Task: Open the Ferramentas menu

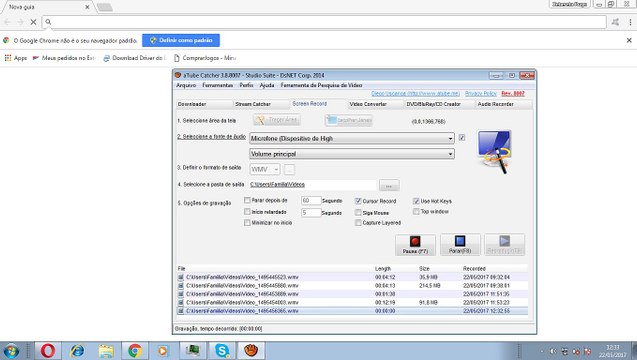Action: 218,85
